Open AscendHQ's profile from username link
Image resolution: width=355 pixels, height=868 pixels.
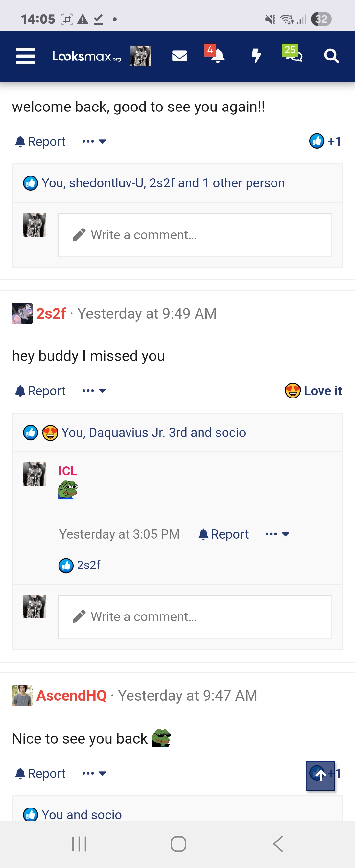pyautogui.click(x=71, y=695)
